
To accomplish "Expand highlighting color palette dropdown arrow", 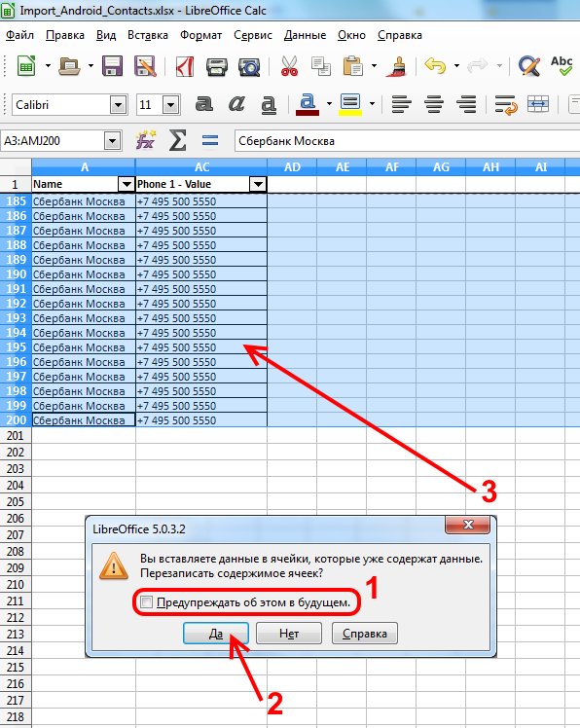I will click(372, 103).
